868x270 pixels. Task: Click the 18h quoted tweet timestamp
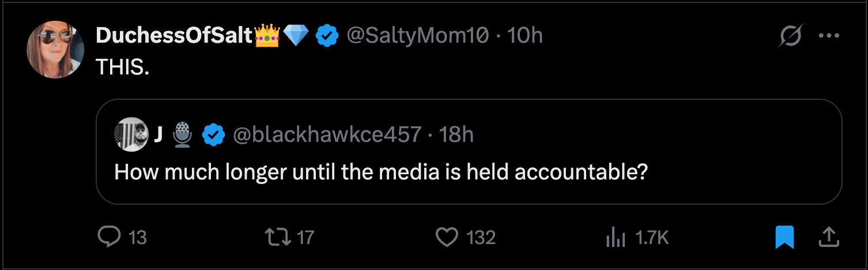[x=456, y=135]
